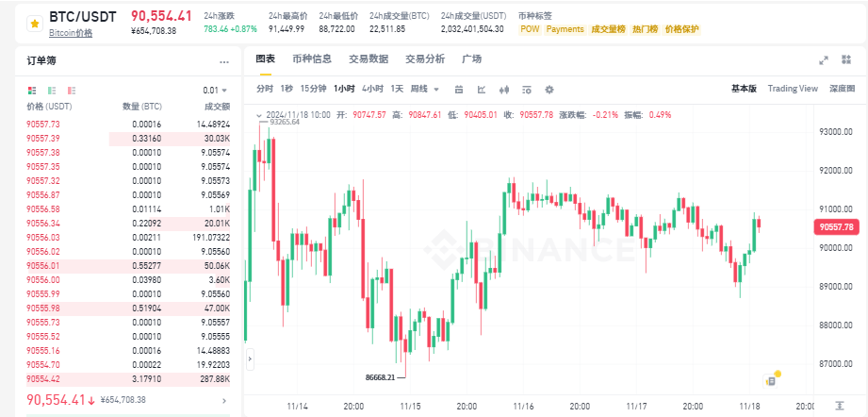Screen dimensions: 868x417
Task: Switch to Trading View chart mode
Action: pyautogui.click(x=793, y=89)
